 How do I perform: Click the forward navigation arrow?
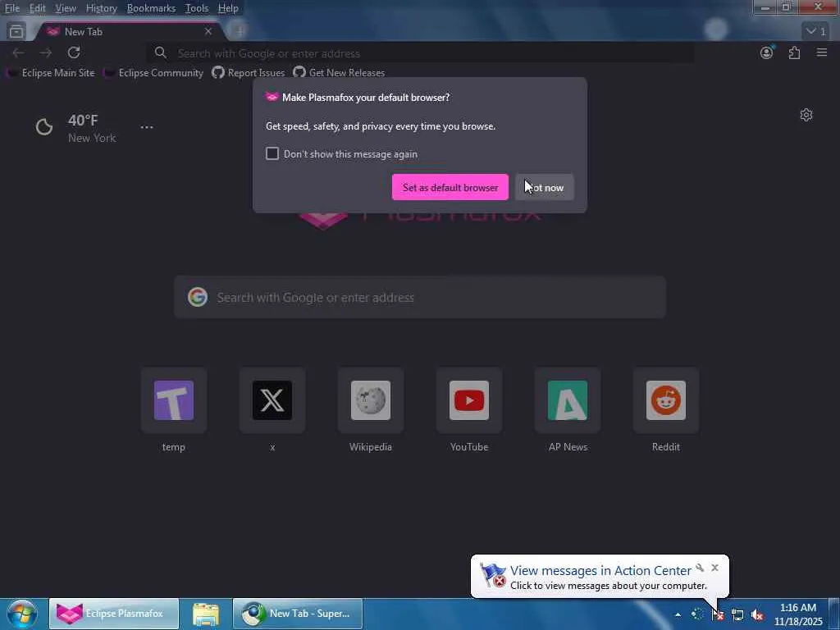click(46, 52)
